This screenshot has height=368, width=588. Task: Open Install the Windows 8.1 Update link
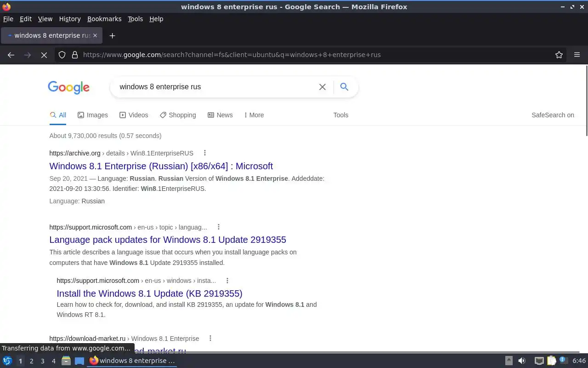(149, 293)
